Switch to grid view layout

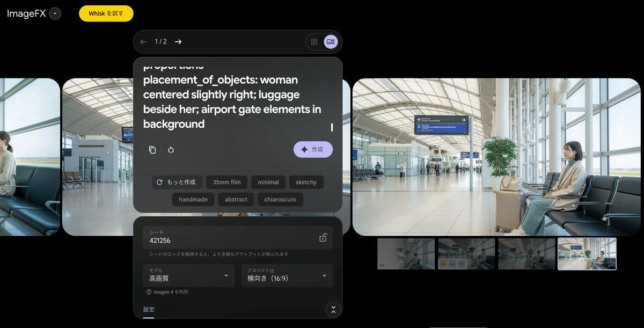[314, 42]
